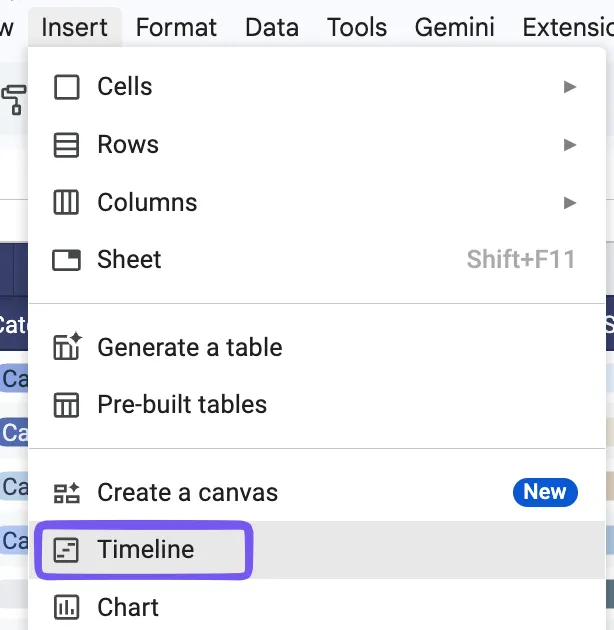This screenshot has width=614, height=630.
Task: Click the Generate a table sparkle icon
Action: tap(67, 346)
